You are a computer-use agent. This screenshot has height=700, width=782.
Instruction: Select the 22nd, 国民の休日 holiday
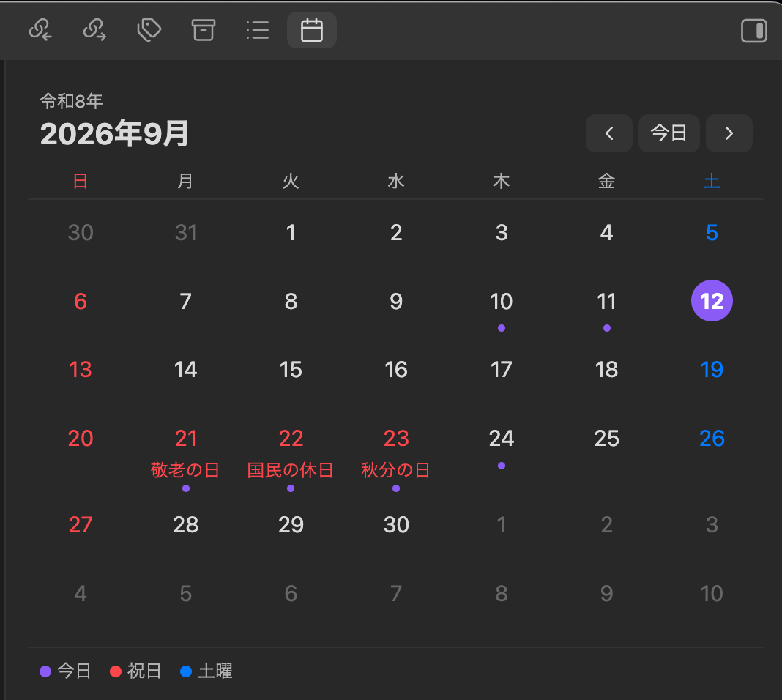[291, 439]
